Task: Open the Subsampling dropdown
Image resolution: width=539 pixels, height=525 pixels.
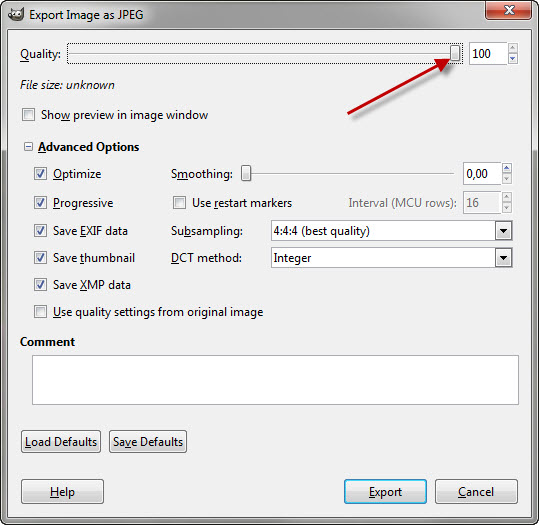Action: (504, 231)
